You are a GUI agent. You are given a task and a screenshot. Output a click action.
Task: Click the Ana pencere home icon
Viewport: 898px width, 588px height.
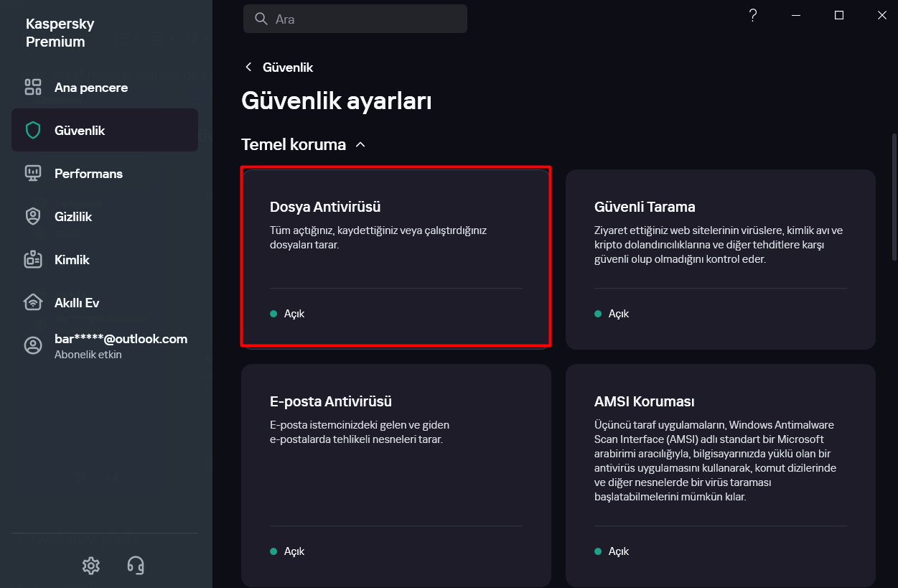33,88
